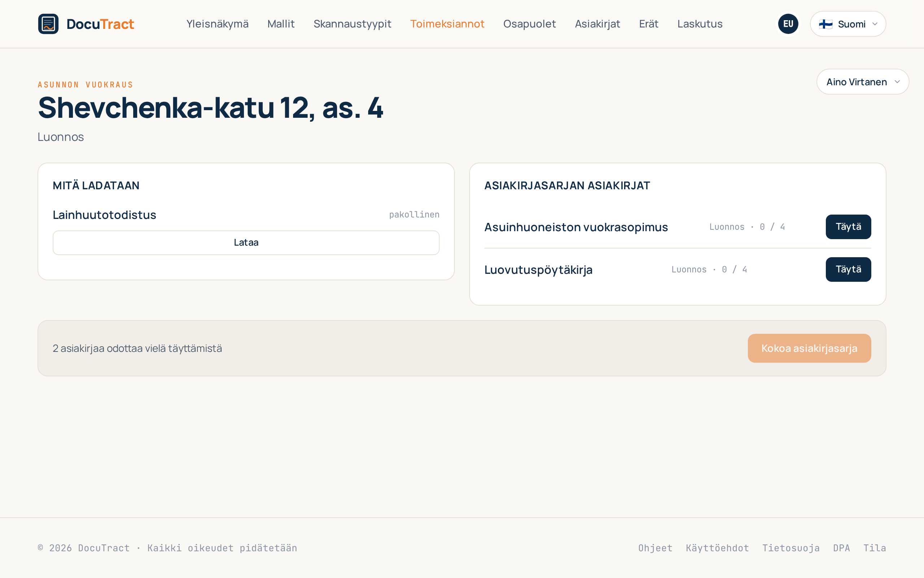Click Kokoa asiakirjasarja button
924x578 pixels.
tap(809, 348)
